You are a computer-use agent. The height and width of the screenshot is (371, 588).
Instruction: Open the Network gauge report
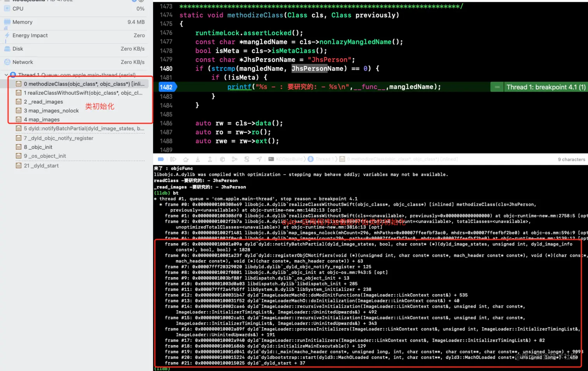click(74, 62)
